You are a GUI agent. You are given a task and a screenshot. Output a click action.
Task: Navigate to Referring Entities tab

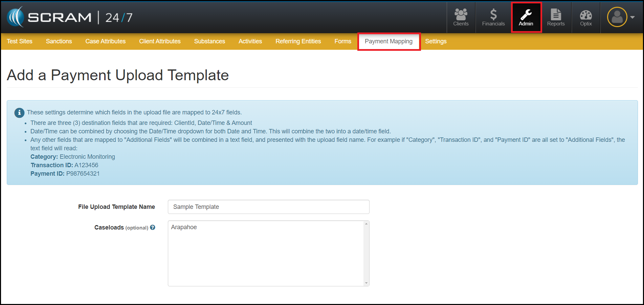click(x=298, y=41)
